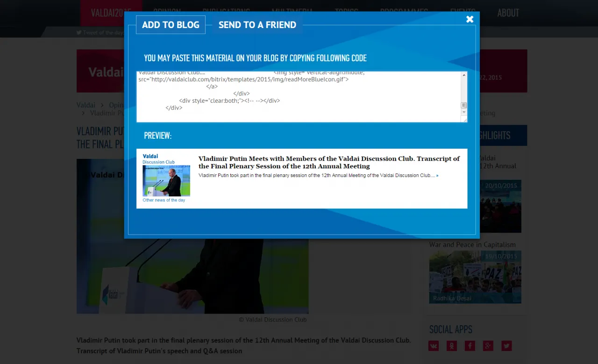Open the highlight thumbnail dated 20/10/2015
Image resolution: width=598 pixels, height=364 pixels.
501,206
